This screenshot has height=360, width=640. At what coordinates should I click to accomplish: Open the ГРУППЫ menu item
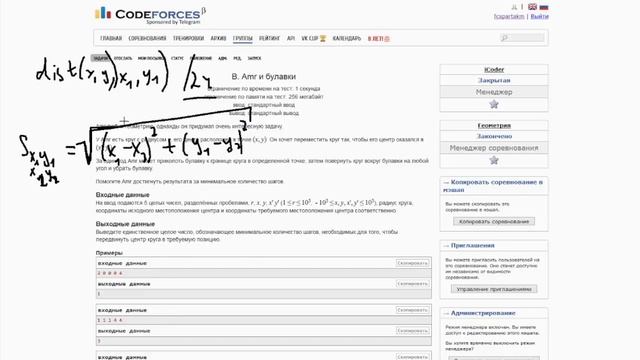click(x=242, y=38)
